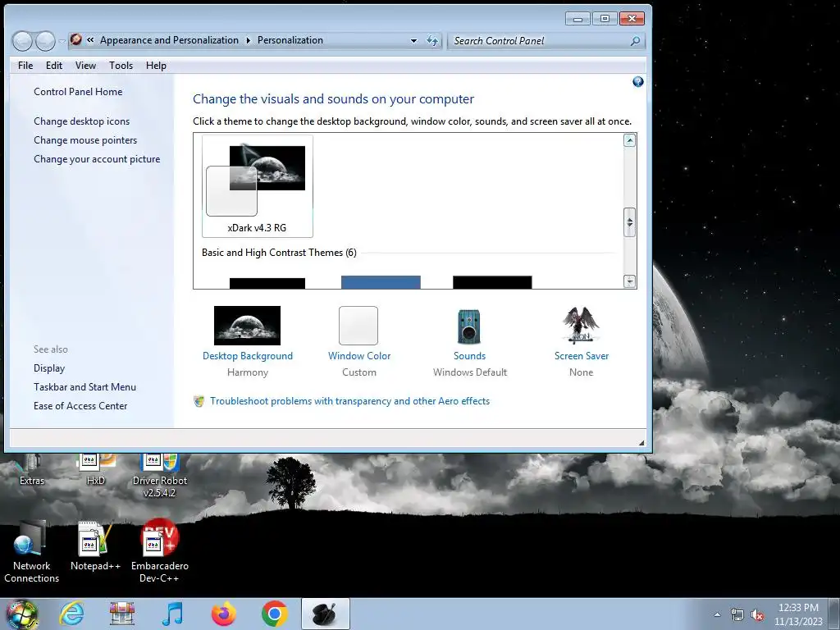This screenshot has width=840, height=630.
Task: Select the Network Connections desktop icon
Action: pyautogui.click(x=32, y=552)
